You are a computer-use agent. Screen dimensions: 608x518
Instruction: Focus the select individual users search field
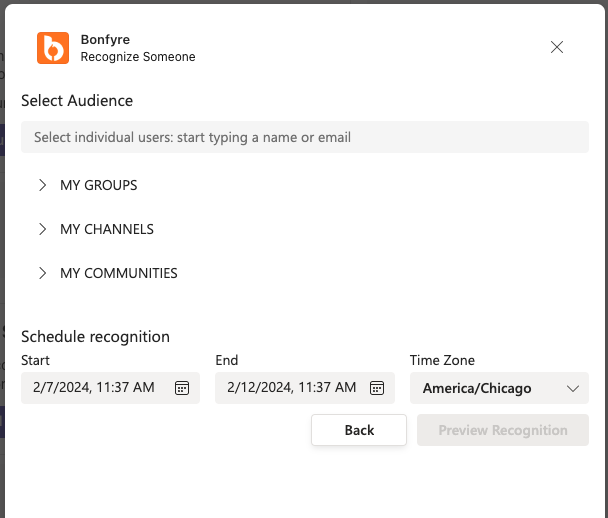(x=305, y=137)
